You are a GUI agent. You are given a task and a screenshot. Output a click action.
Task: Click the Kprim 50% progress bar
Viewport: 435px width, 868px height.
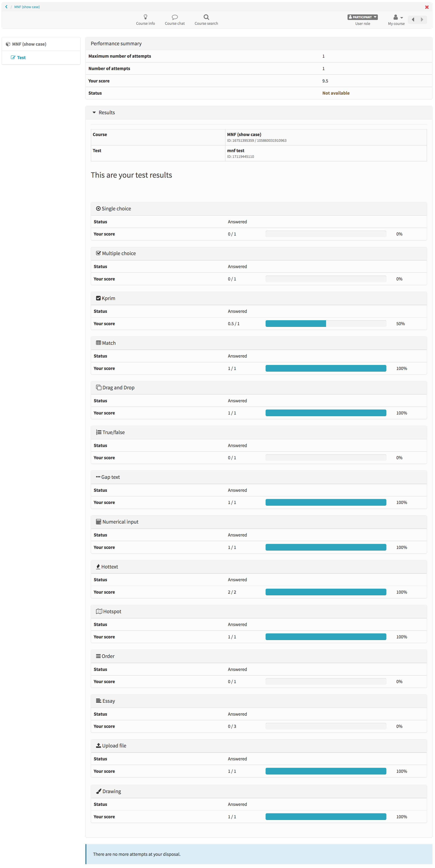(325, 324)
